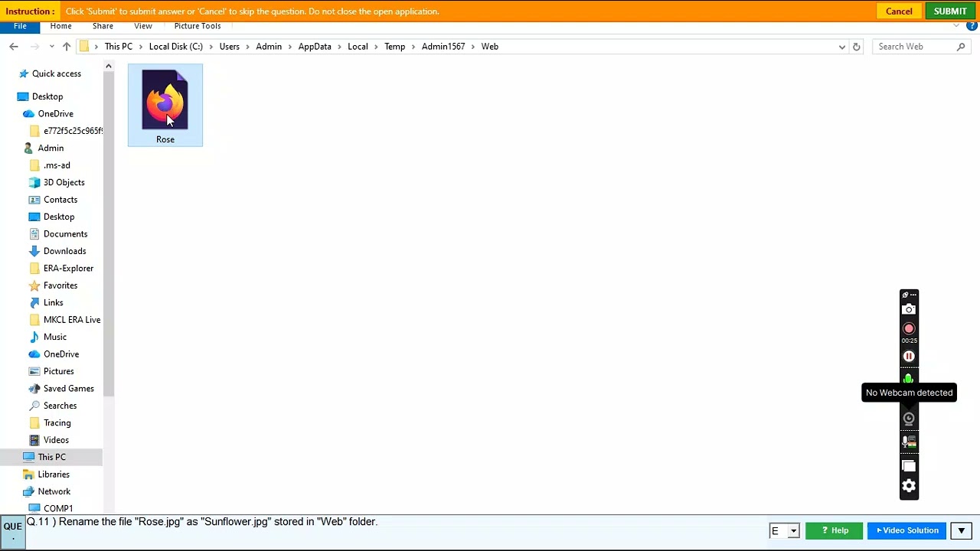Click the Forward navigation arrow
Image resolution: width=980 pixels, height=551 pixels.
(x=34, y=47)
